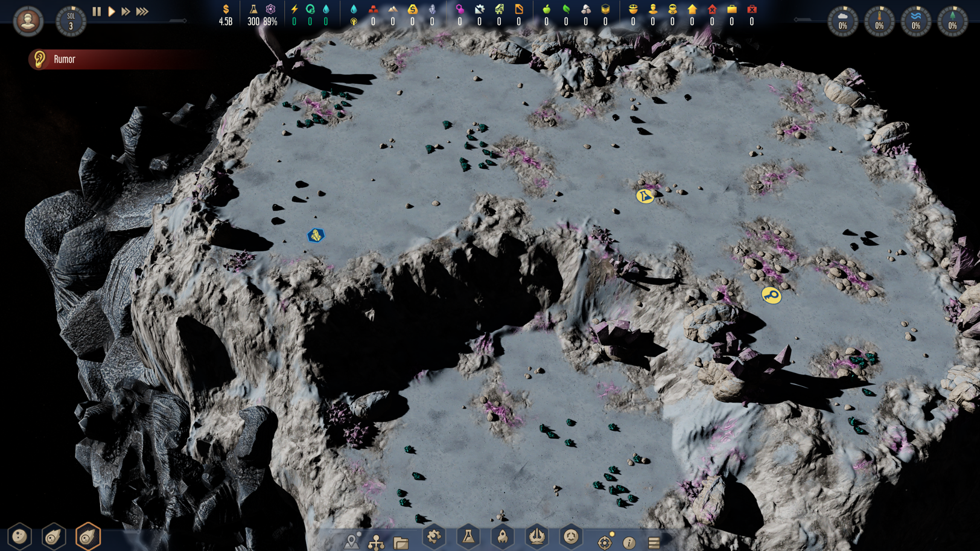Image resolution: width=980 pixels, height=551 pixels.
Task: Open the command center hierarchy icon
Action: tap(376, 543)
